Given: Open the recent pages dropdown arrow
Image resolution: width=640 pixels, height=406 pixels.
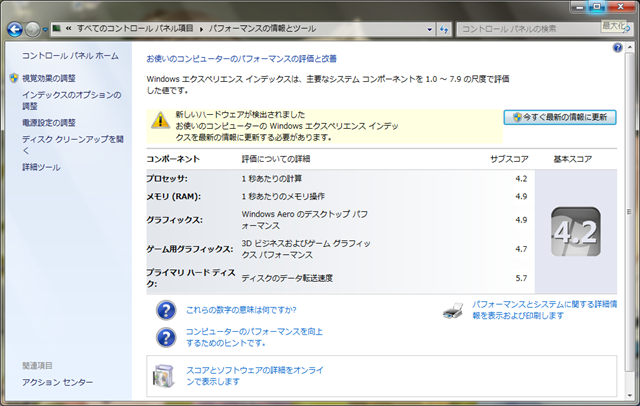Looking at the screenshot, I should 45,29.
